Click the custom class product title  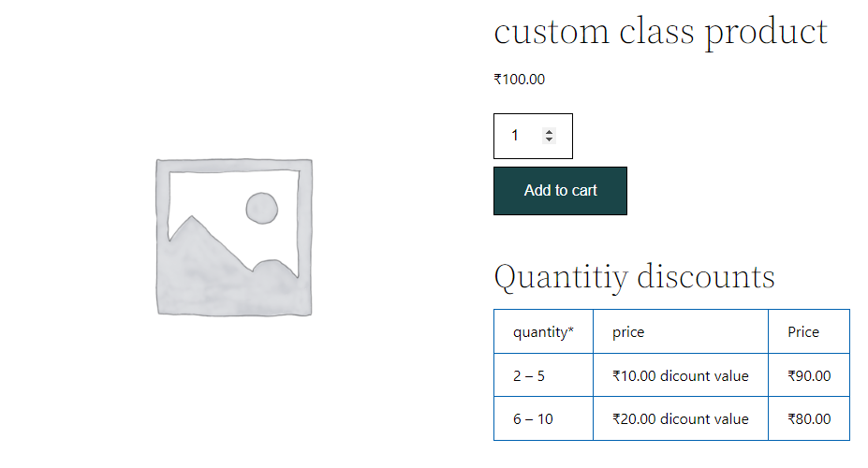coord(660,32)
